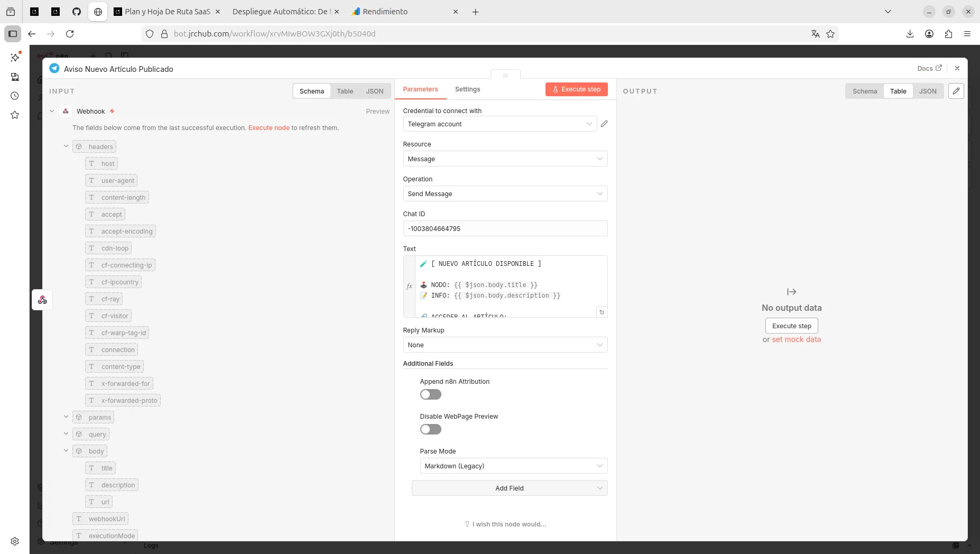Open browser sidebar settings gear

(15, 541)
